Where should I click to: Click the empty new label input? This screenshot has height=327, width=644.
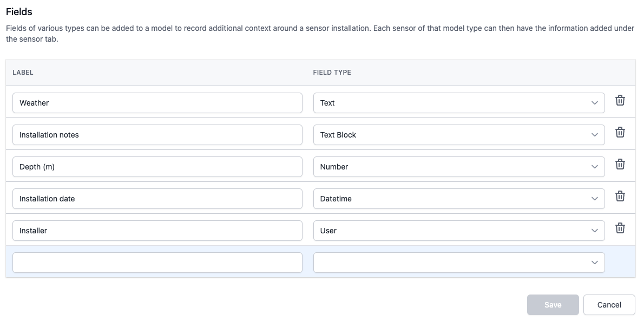(x=157, y=263)
